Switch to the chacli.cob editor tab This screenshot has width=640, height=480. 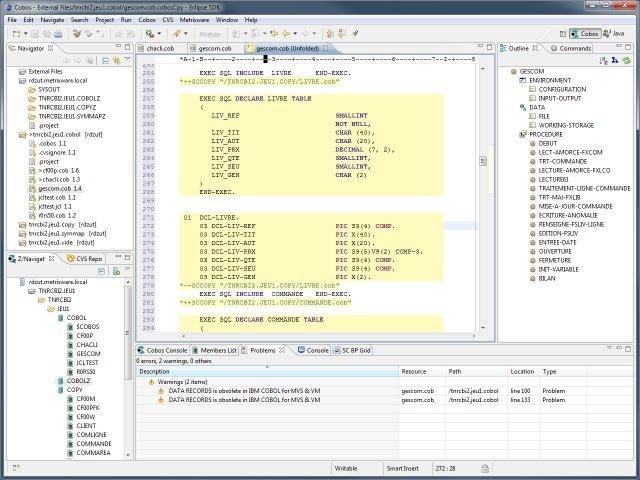tap(160, 47)
